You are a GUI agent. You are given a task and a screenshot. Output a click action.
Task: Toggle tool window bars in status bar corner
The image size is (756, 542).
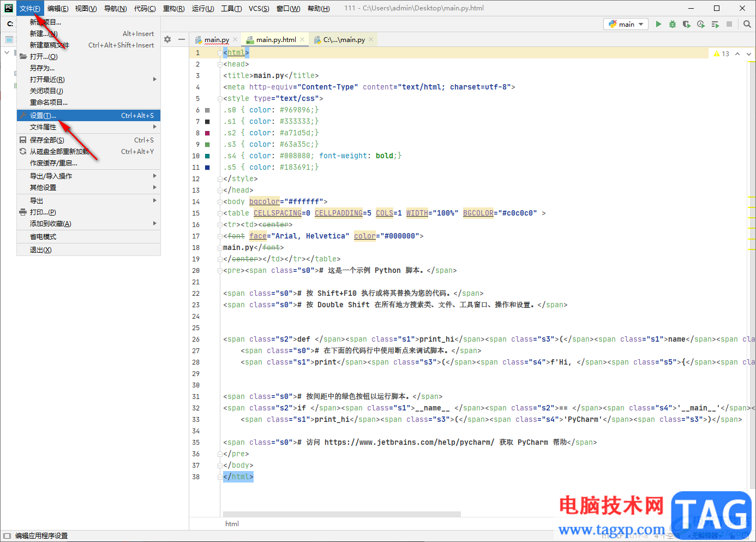7,536
